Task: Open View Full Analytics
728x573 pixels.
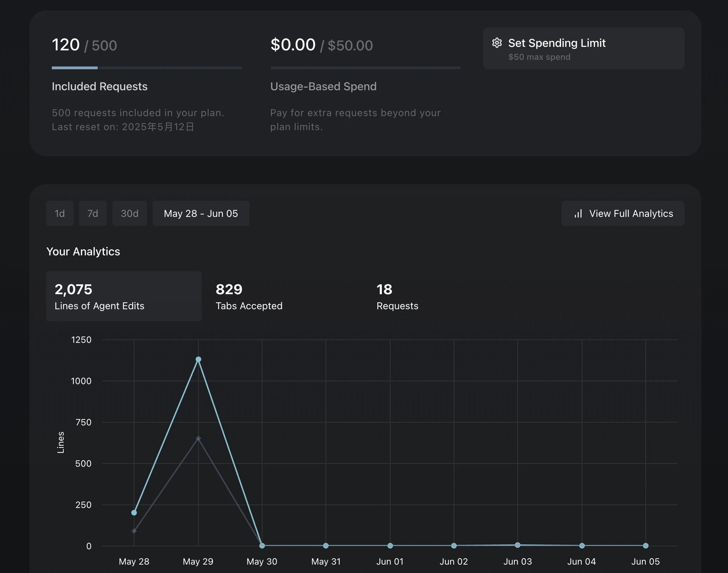Action: pyautogui.click(x=623, y=214)
